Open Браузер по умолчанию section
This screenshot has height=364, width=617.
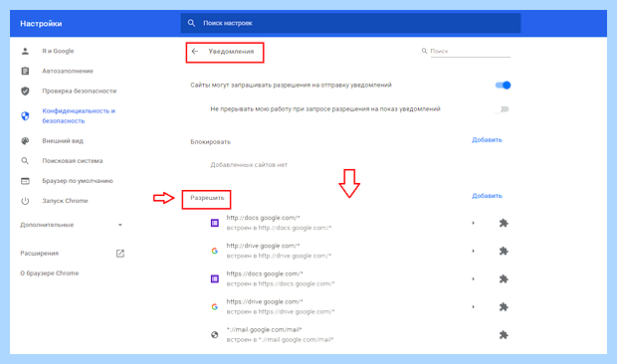(x=78, y=181)
